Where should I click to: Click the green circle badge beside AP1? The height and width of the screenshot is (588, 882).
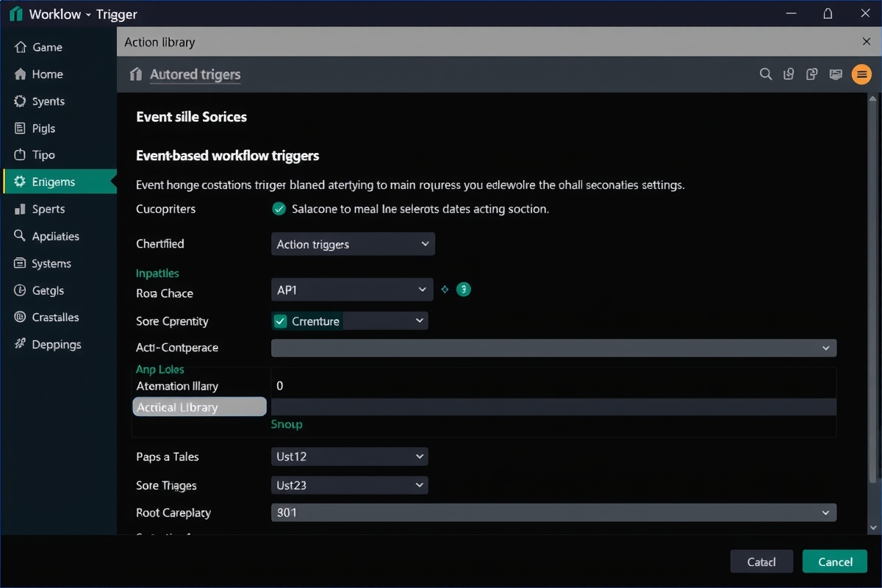[463, 290]
